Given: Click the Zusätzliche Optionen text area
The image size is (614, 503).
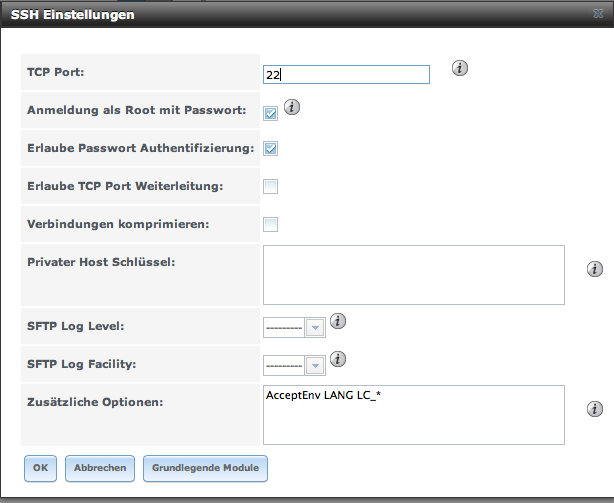Looking at the screenshot, I should tap(414, 413).
